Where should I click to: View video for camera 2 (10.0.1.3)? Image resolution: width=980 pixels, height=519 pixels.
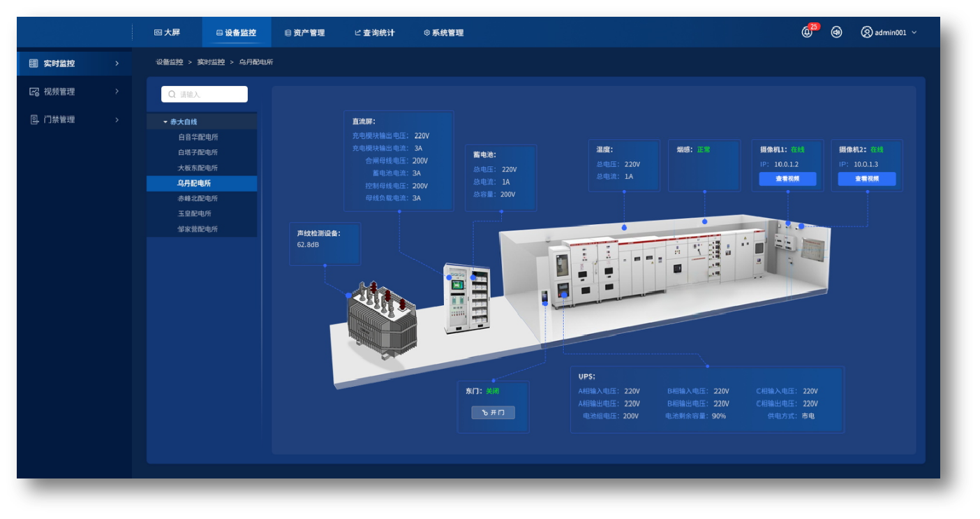tap(866, 179)
